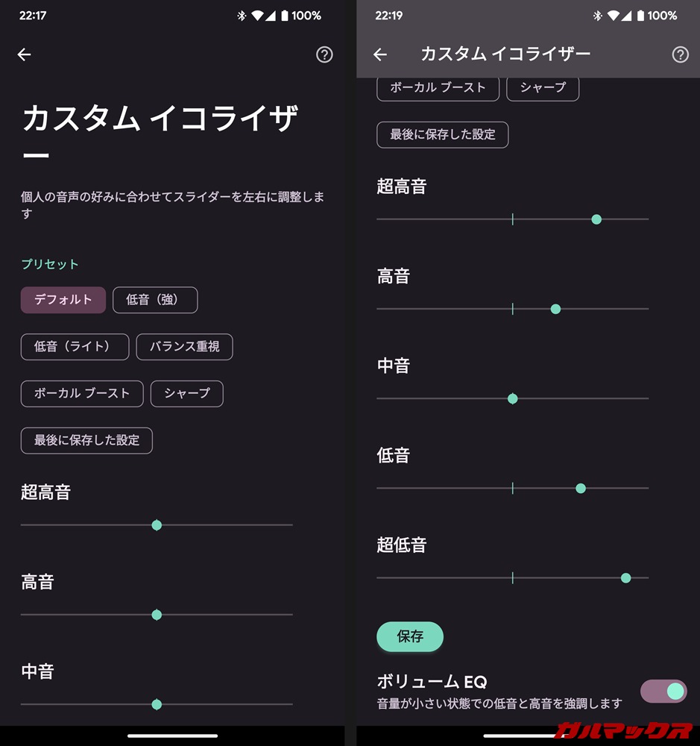Image resolution: width=700 pixels, height=746 pixels.
Task: Click the 低音 slider knob on right screen
Action: (581, 489)
